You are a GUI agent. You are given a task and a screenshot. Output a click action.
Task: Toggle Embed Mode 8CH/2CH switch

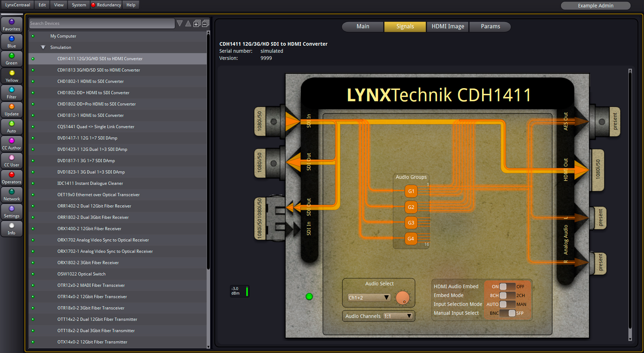click(x=508, y=295)
